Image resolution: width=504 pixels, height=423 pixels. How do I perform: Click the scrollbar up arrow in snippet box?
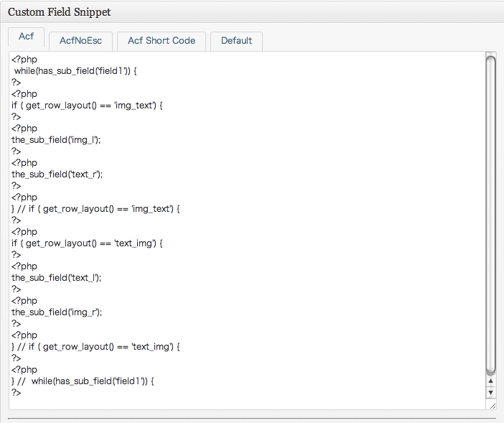pos(490,381)
